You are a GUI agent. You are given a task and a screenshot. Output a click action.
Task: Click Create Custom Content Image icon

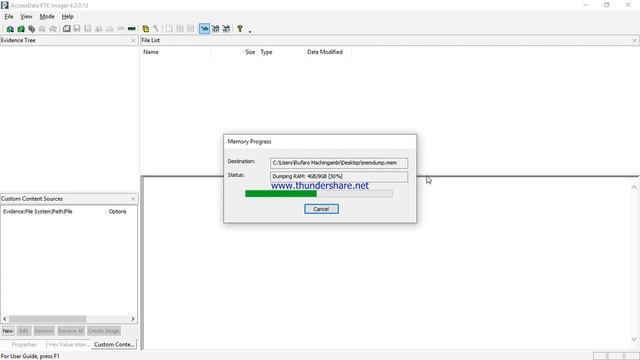(x=109, y=29)
